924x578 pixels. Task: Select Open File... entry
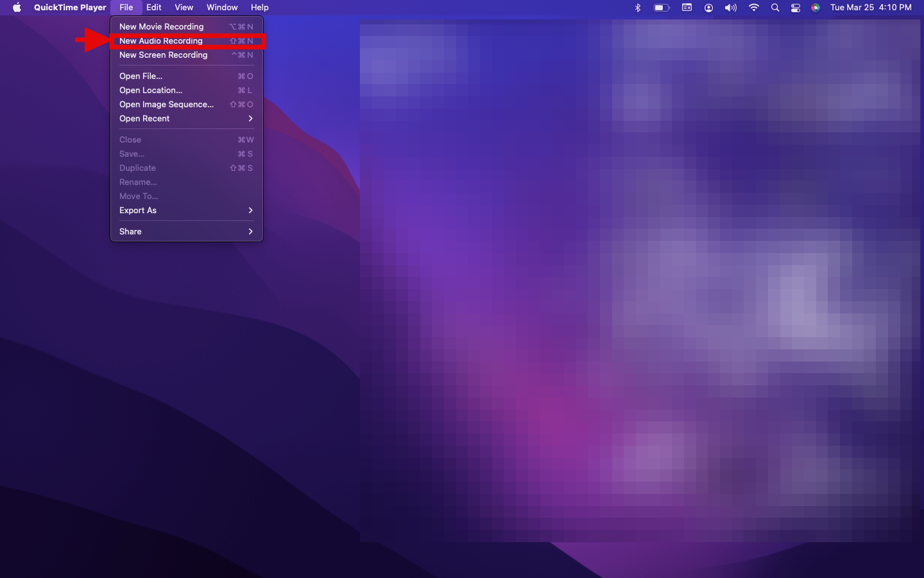[x=187, y=76]
